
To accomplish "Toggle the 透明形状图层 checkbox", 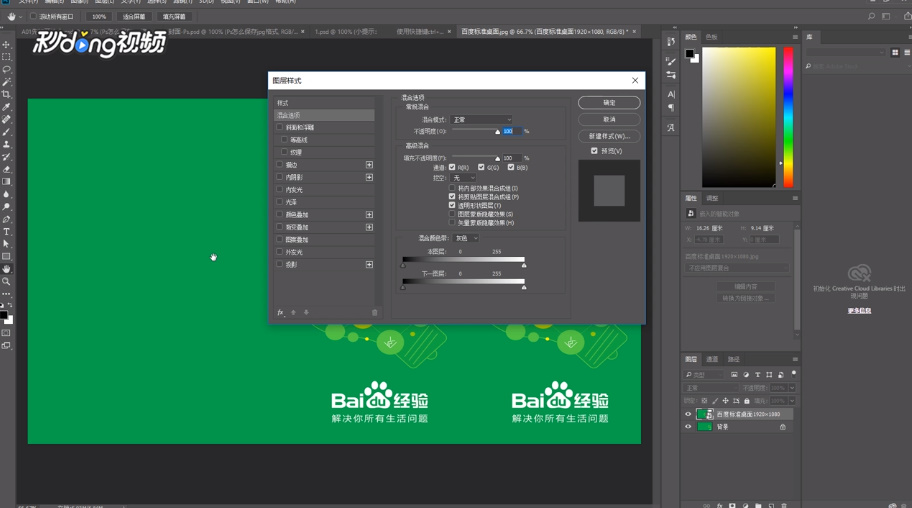I will pyautogui.click(x=452, y=205).
